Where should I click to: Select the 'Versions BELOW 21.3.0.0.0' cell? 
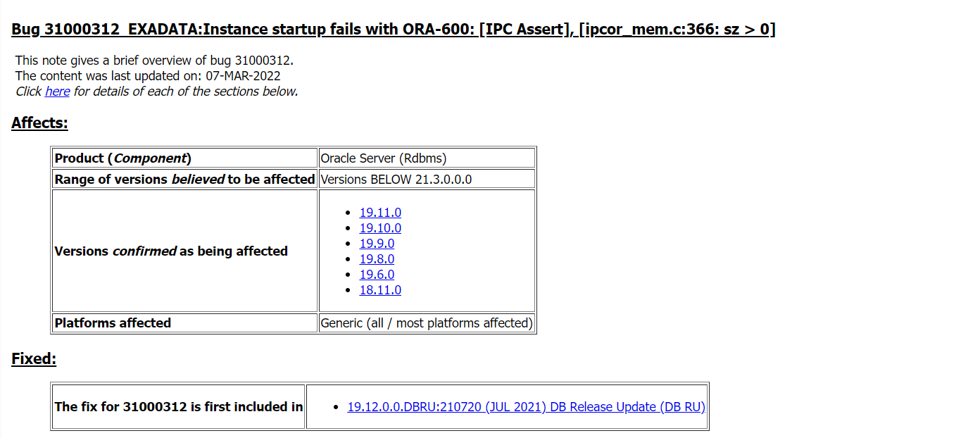point(427,179)
